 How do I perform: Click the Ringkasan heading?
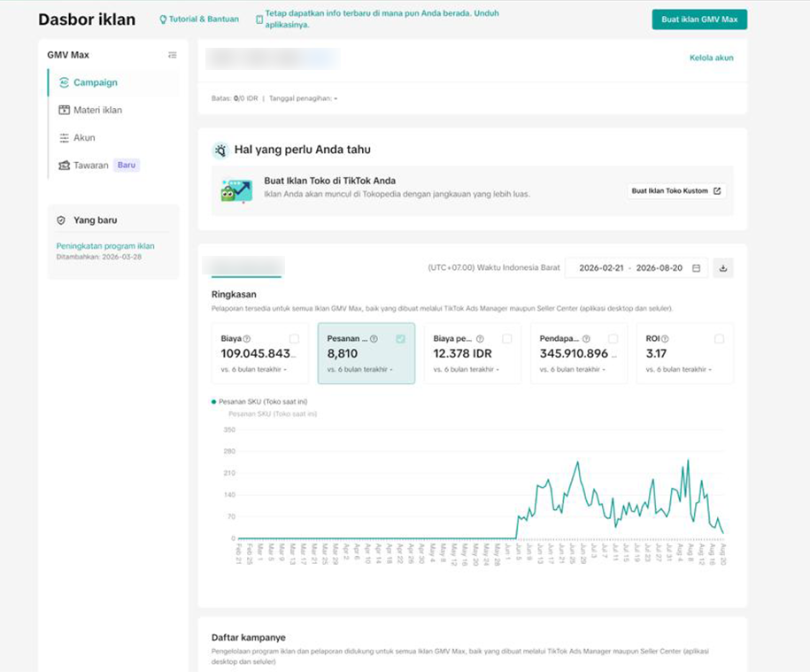coord(234,295)
